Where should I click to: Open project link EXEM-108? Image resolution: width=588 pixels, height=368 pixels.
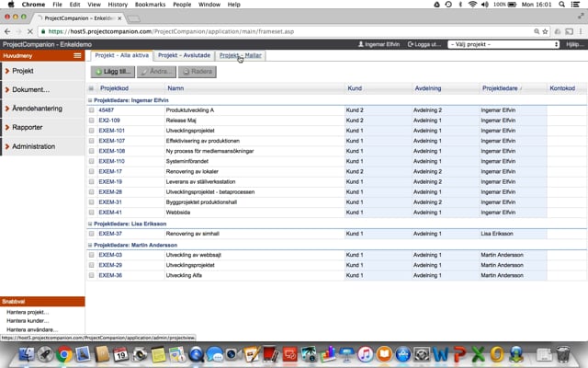112,151
